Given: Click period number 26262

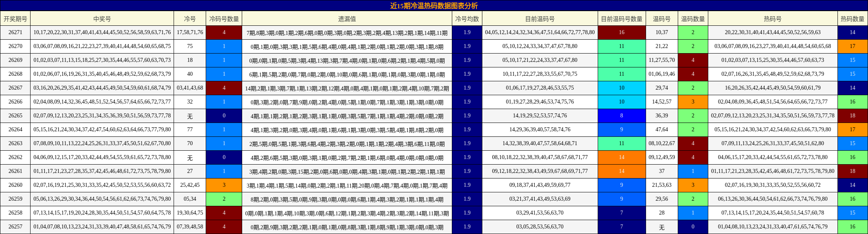Looking at the screenshot, I should click(x=15, y=157).
